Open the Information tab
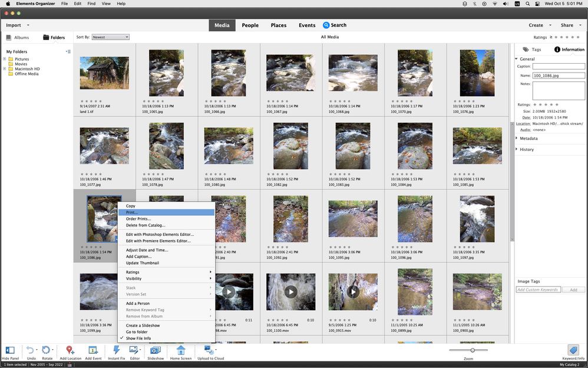Image resolution: width=588 pixels, height=368 pixels. [x=569, y=49]
